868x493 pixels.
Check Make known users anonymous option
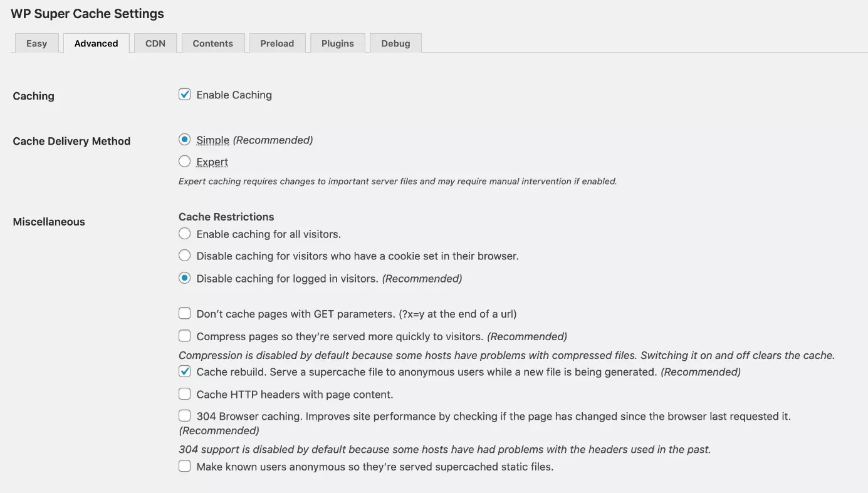[x=184, y=466]
